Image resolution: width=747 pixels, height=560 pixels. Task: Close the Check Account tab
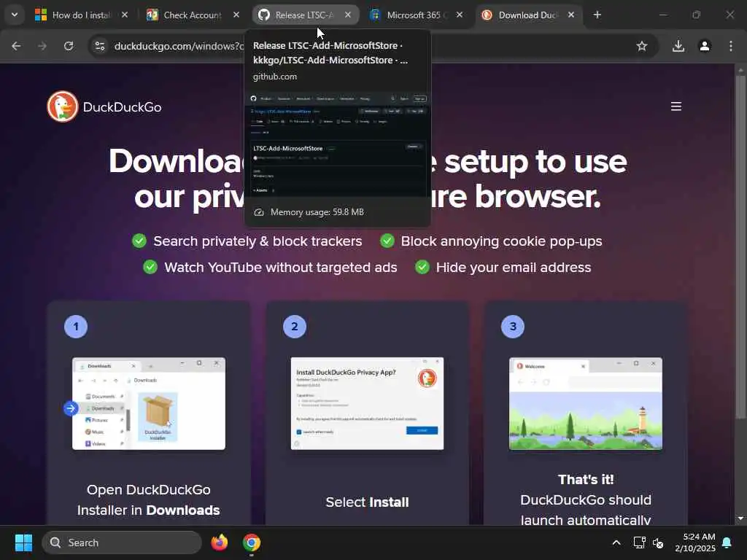pos(236,15)
